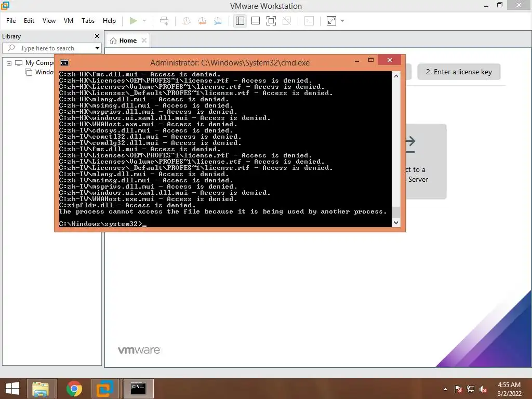Click Command Prompt taskbar icon

tap(138, 389)
